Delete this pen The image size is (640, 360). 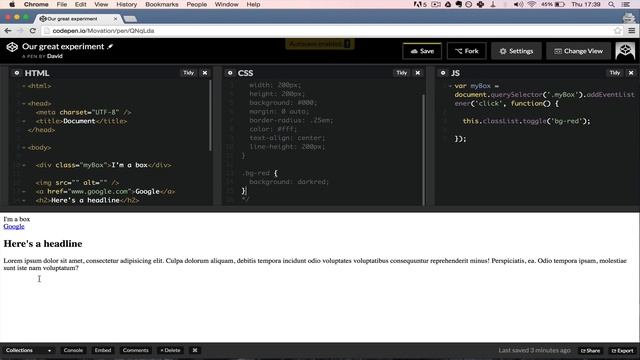[x=170, y=350]
